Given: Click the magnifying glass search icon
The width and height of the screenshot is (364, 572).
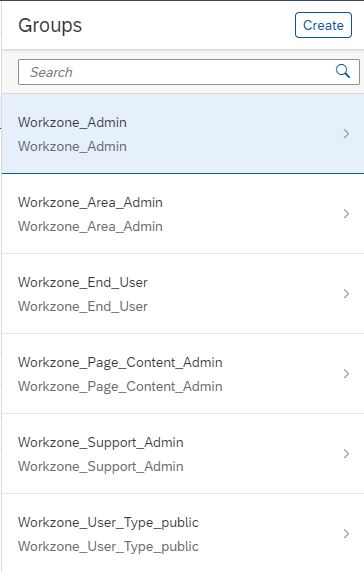Looking at the screenshot, I should pos(342,72).
